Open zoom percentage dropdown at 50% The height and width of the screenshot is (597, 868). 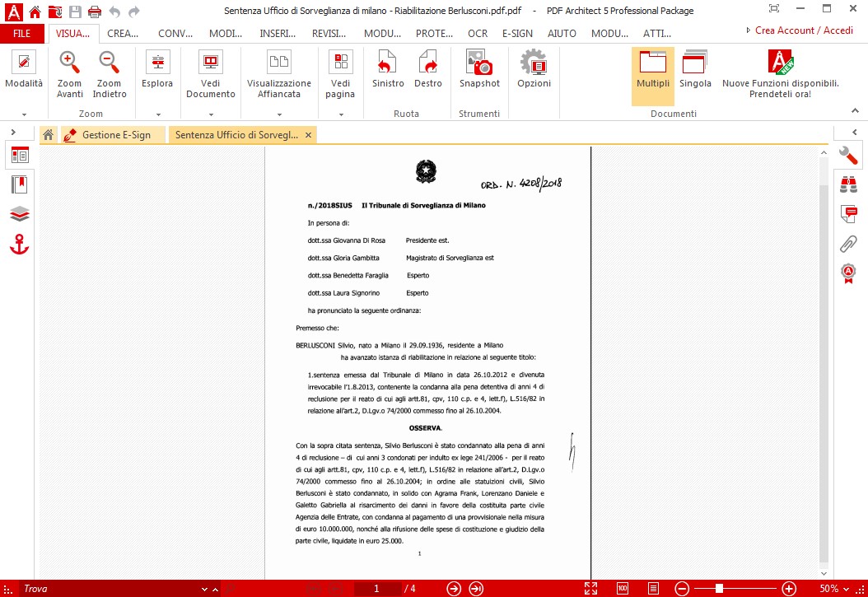[x=846, y=590]
